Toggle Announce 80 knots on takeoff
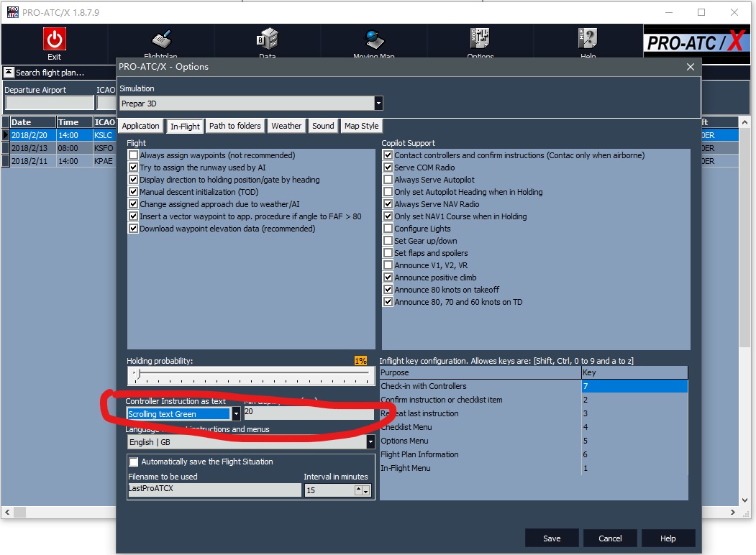 (x=388, y=290)
